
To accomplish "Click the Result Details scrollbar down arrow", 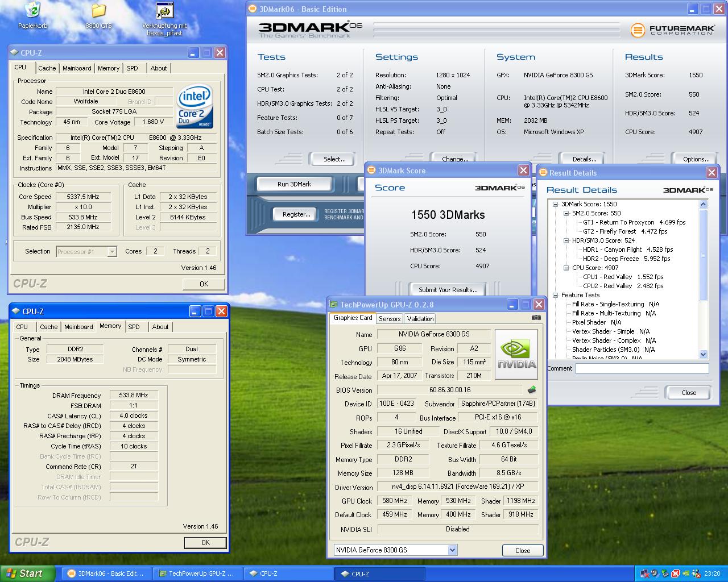I will (x=704, y=354).
